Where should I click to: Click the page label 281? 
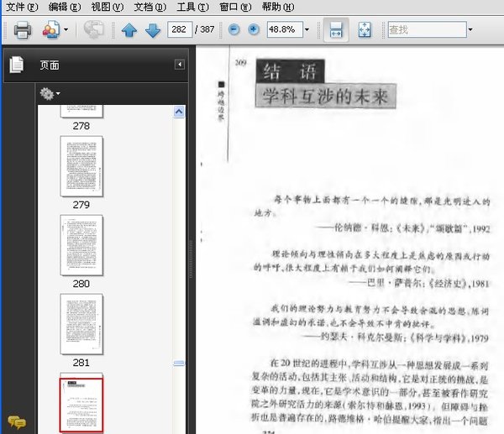coord(81,363)
